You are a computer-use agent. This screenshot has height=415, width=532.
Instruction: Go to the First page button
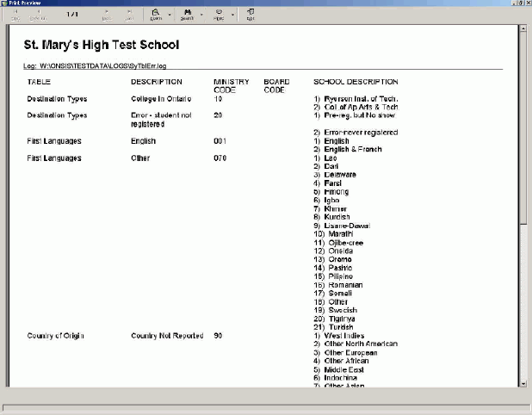(x=15, y=15)
